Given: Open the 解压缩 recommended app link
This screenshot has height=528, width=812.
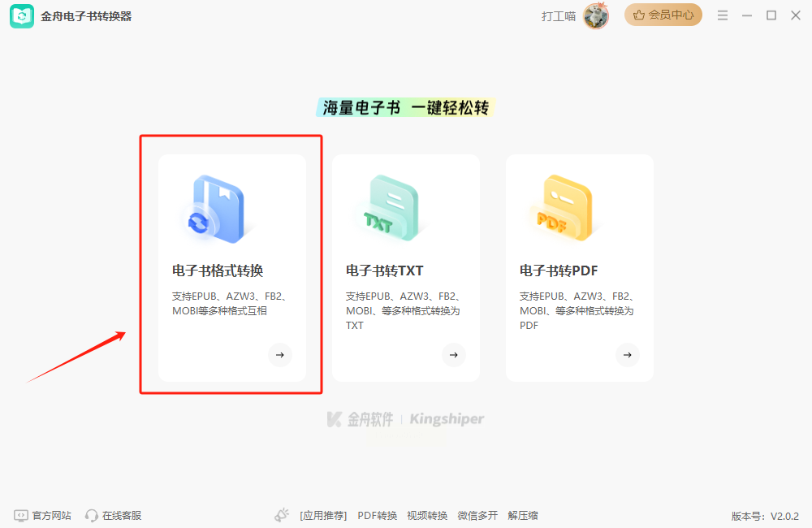Looking at the screenshot, I should coord(522,516).
